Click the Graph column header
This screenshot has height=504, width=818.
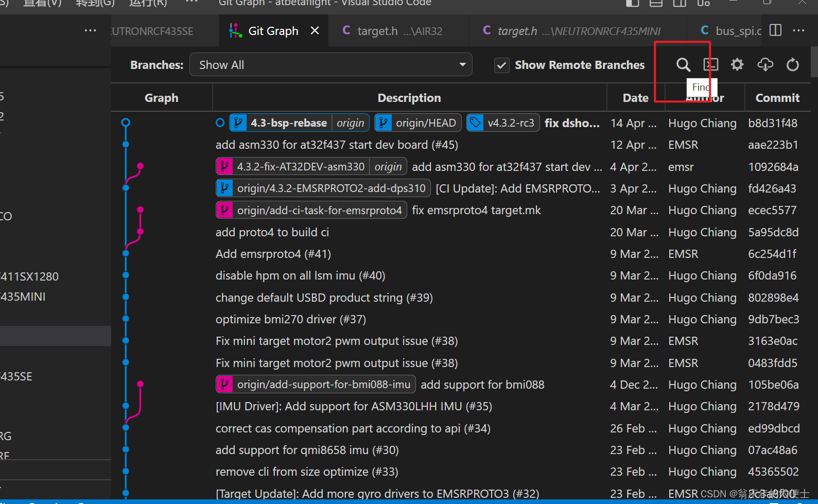pyautogui.click(x=162, y=98)
